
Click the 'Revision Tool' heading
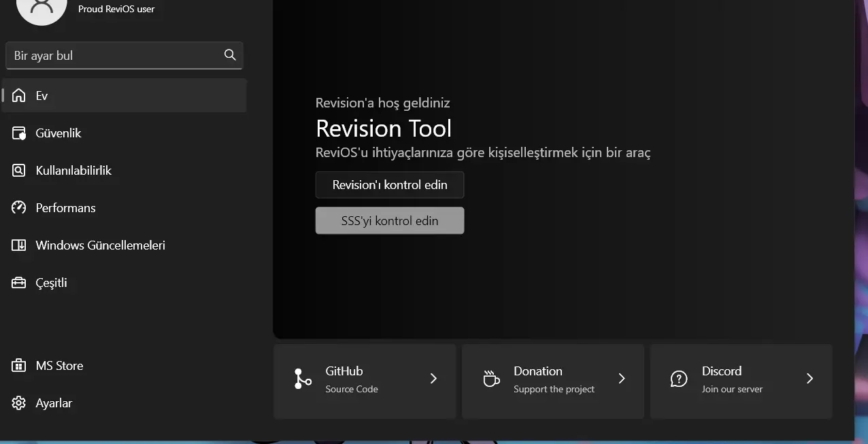pyautogui.click(x=384, y=129)
